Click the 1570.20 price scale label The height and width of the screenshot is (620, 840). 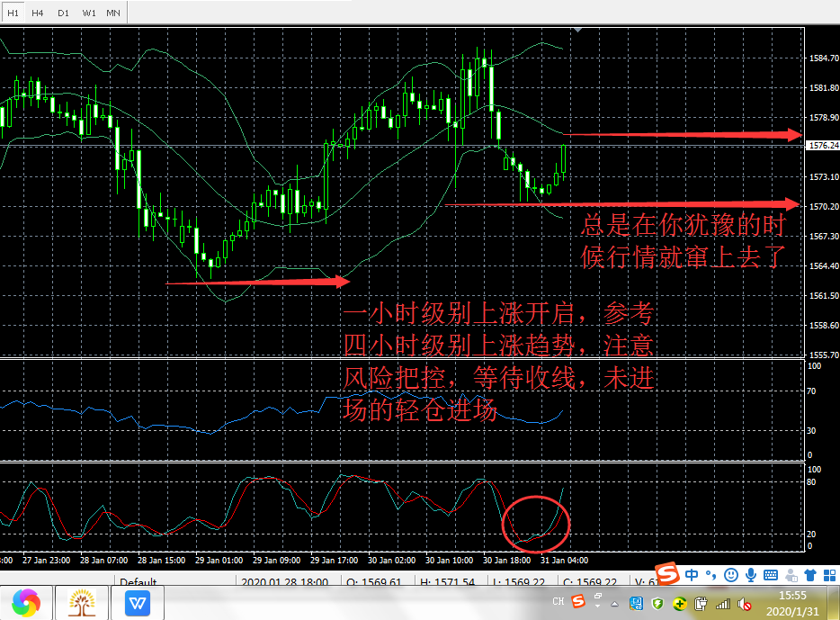(824, 206)
